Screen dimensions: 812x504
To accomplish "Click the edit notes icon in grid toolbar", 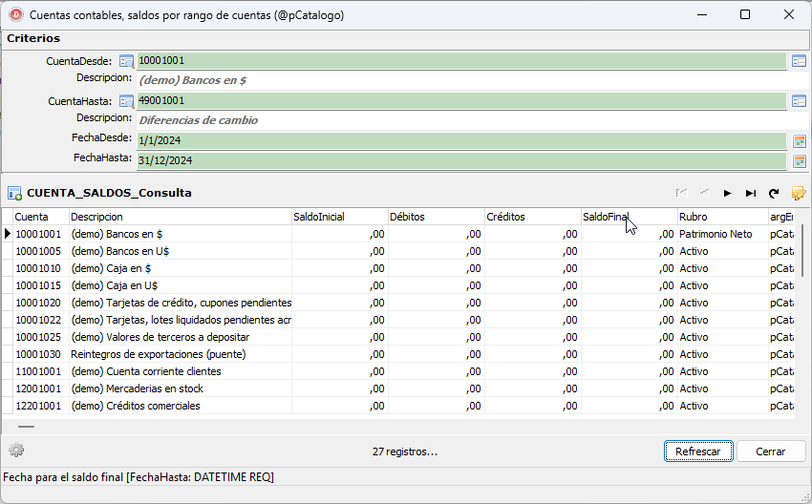I will click(799, 193).
